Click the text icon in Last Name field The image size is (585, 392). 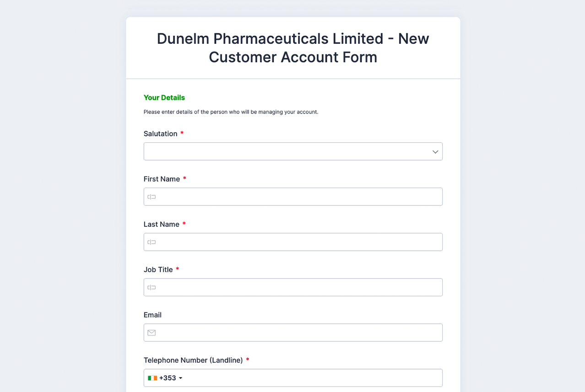click(152, 242)
